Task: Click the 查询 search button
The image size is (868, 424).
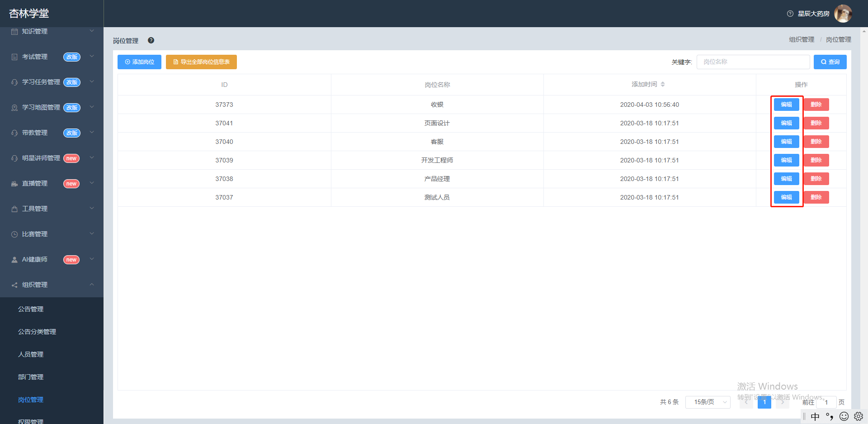Action: 830,62
